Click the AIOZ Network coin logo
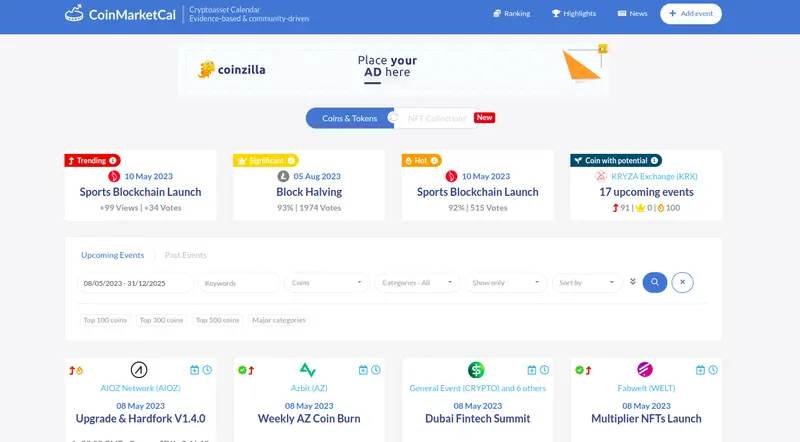 click(x=139, y=370)
